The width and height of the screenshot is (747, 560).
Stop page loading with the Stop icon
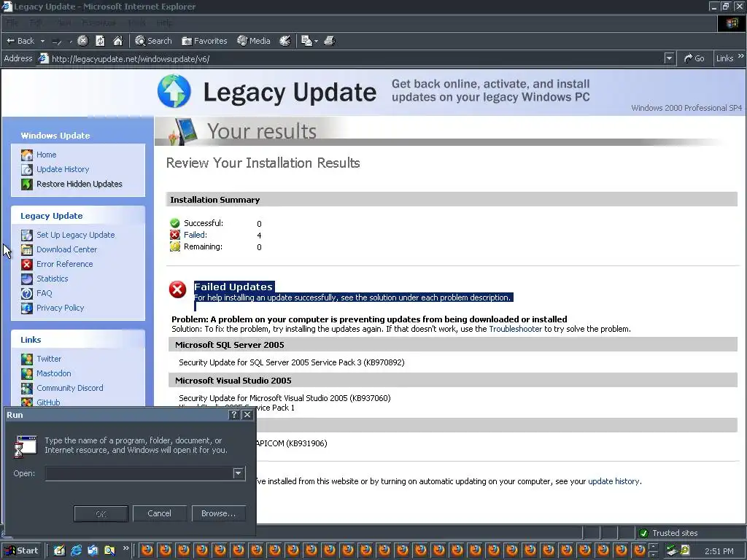[83, 41]
